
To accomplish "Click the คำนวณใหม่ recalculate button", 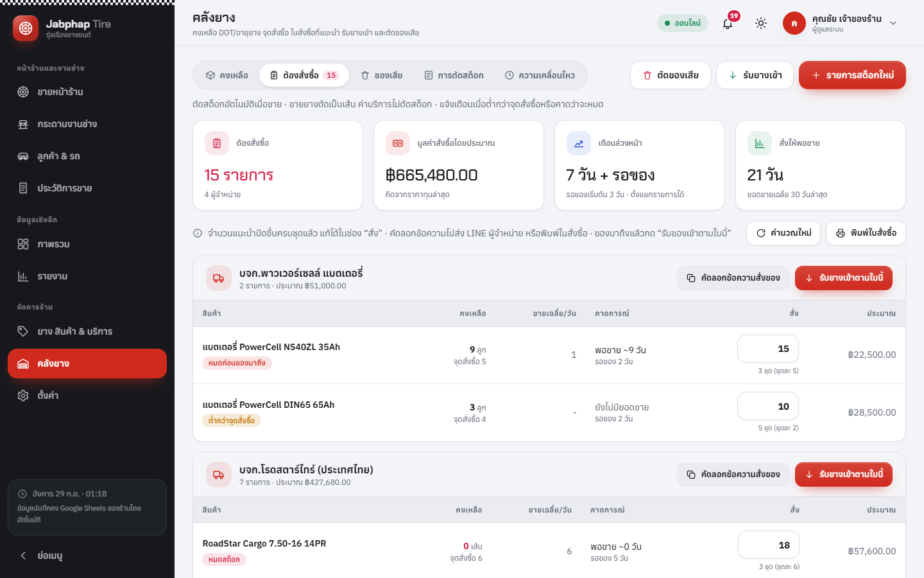I will [783, 233].
